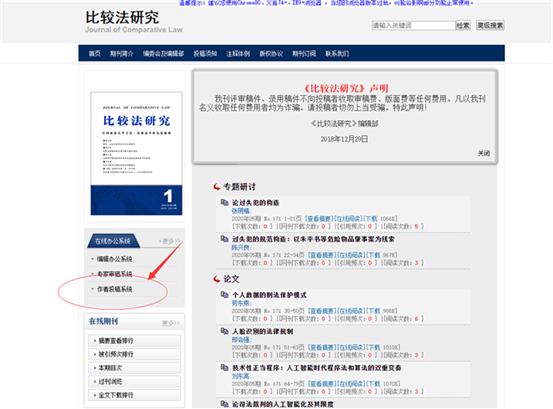Open 版权协议 navigation item

(x=271, y=54)
